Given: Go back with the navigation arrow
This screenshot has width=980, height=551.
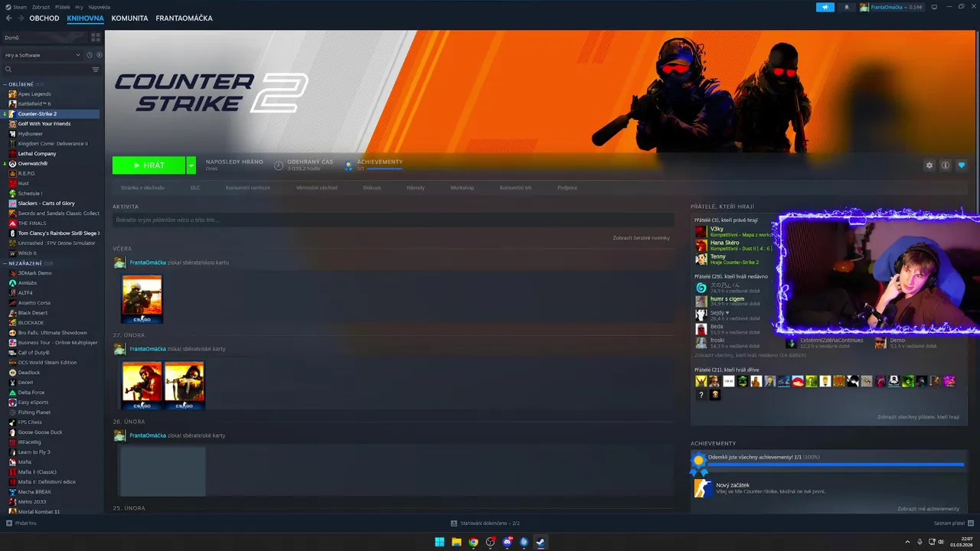Looking at the screenshot, I should [x=7, y=18].
